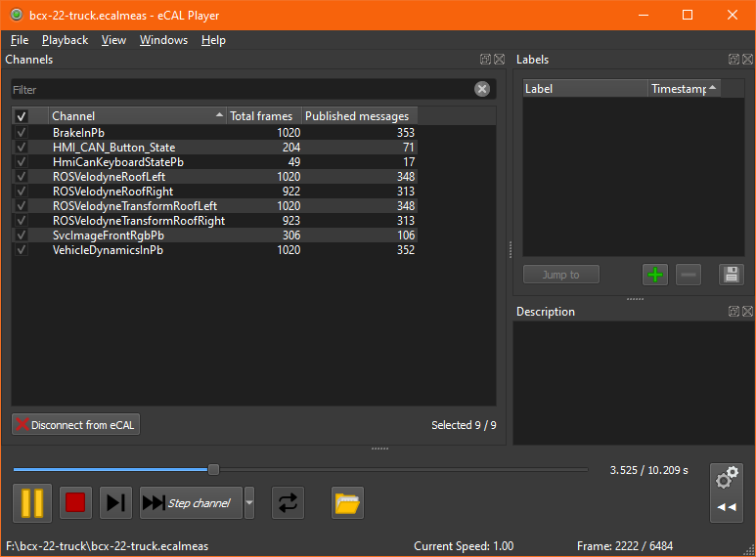Viewport: 756px width, 557px height.
Task: Open the File menu
Action: (x=20, y=40)
